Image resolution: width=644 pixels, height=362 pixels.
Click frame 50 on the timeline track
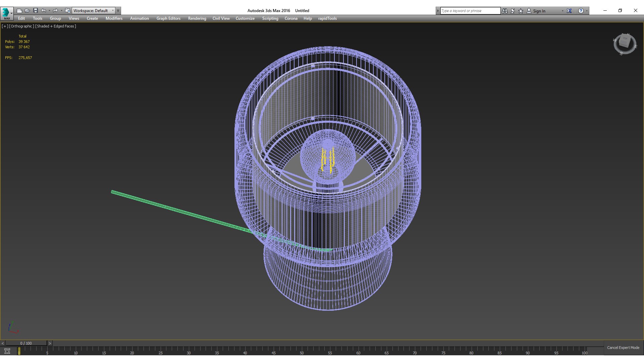[x=302, y=351]
